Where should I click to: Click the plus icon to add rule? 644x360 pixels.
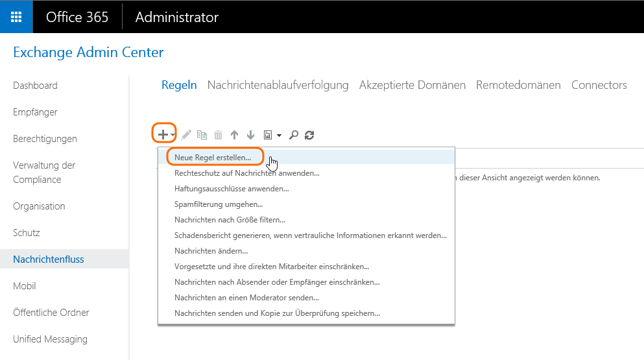point(163,135)
